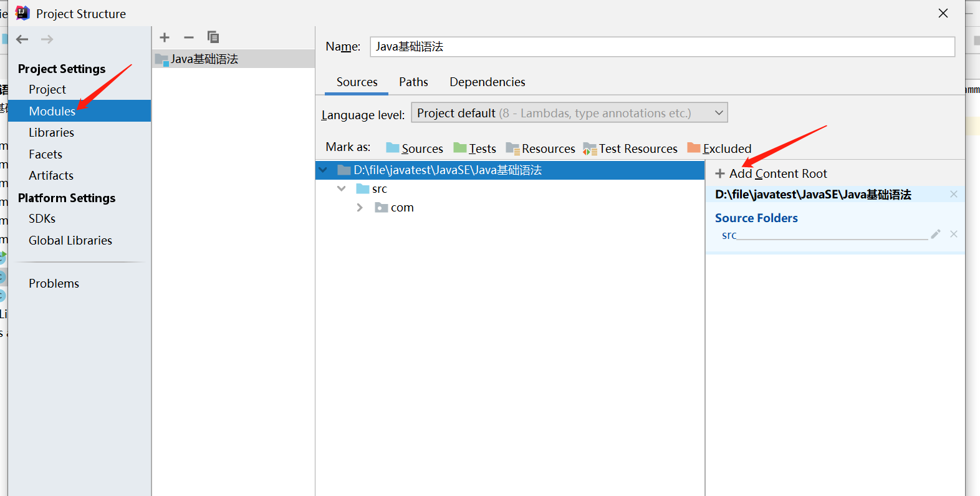Click the IntelliJ IDEA logo in title bar
980x496 pixels.
coord(22,13)
